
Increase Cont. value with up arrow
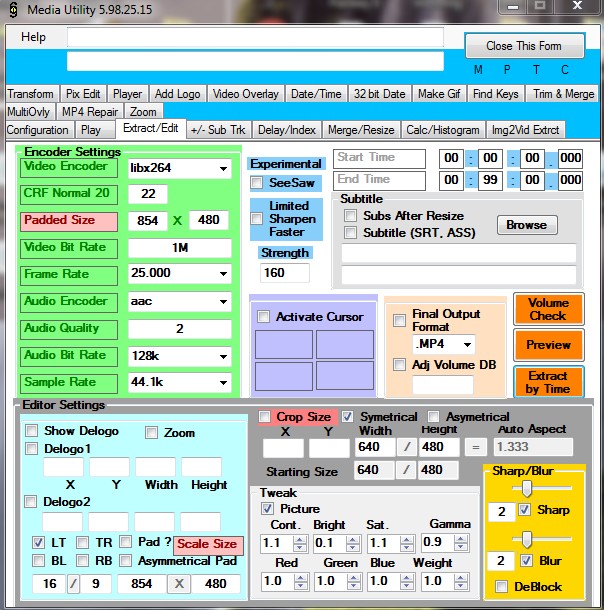click(300, 539)
